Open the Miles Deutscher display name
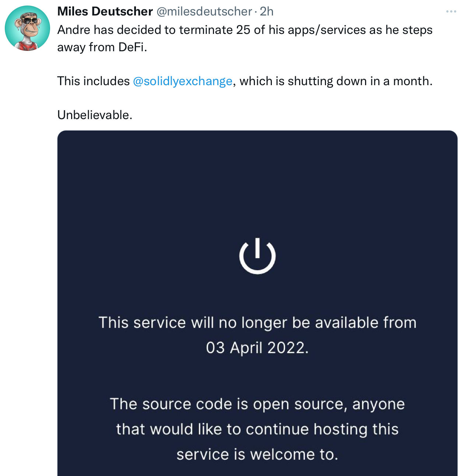 [105, 11]
